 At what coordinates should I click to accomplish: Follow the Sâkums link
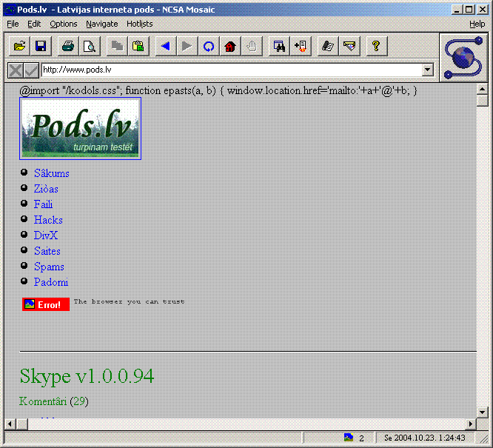click(52, 173)
